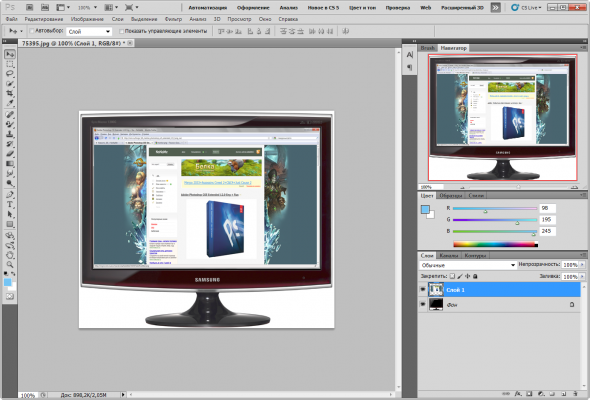This screenshot has height=400, width=590.
Task: Open the Character panel icon
Action: (x=410, y=55)
